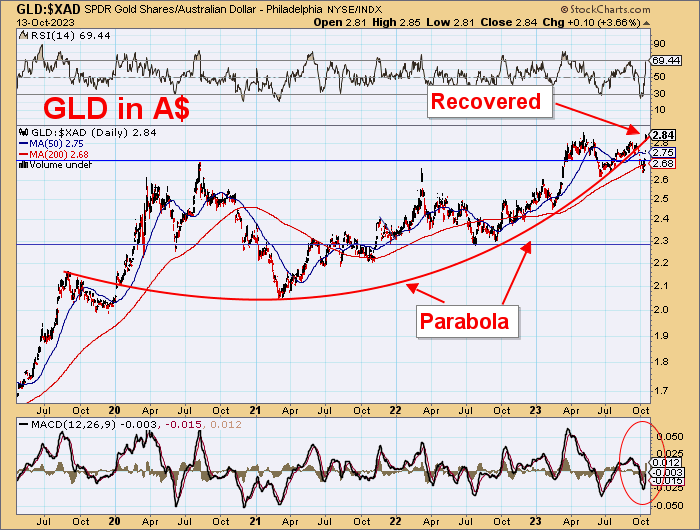700x530 pixels.
Task: Click the Open 2.81 value
Action: click(340, 22)
